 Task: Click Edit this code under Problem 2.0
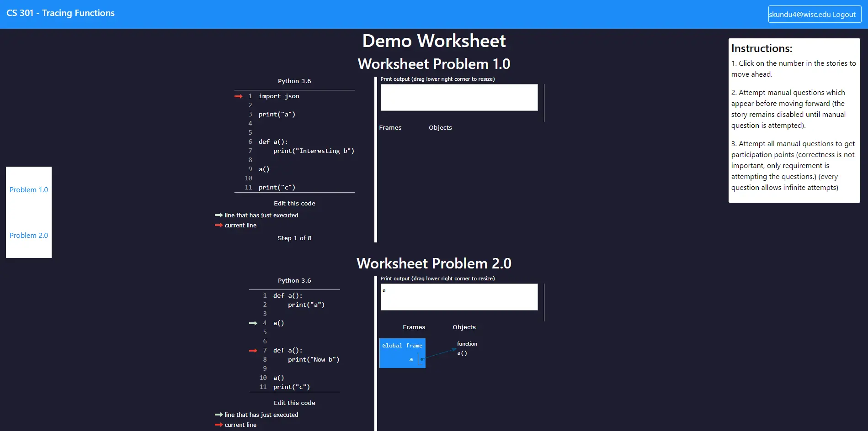(x=294, y=403)
